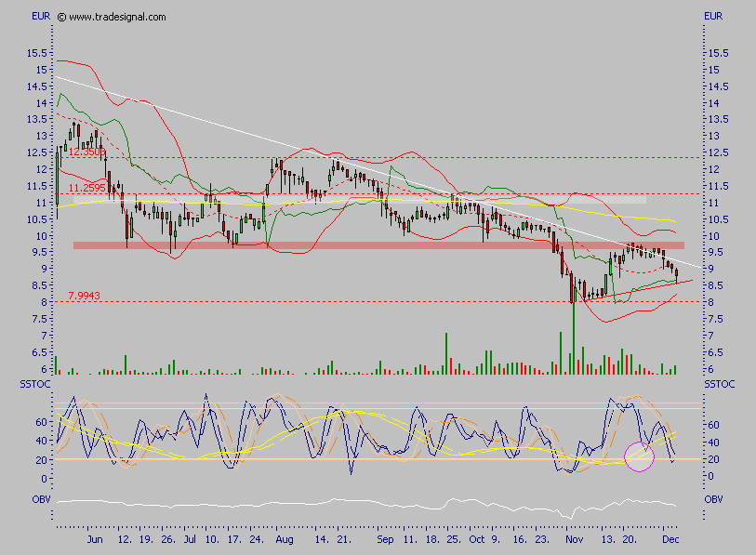
Task: Click the www.tradesignal.com copyright text
Action: [112, 17]
